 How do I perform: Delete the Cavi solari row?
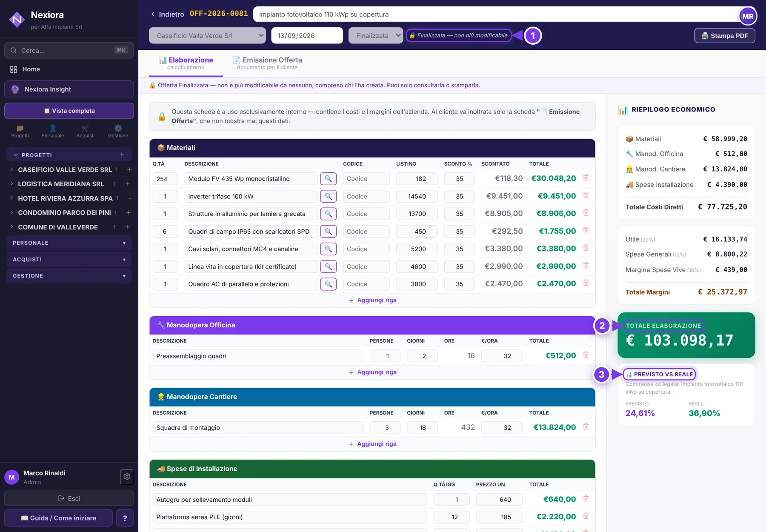586,248
